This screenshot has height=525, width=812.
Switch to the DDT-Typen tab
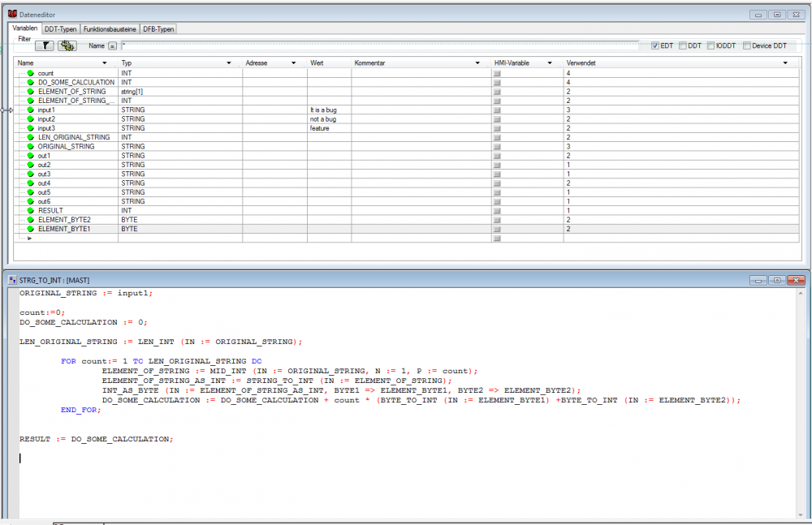pyautogui.click(x=60, y=29)
